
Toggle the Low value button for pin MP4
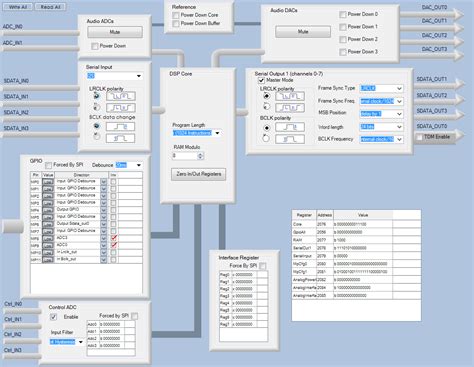tap(48, 210)
